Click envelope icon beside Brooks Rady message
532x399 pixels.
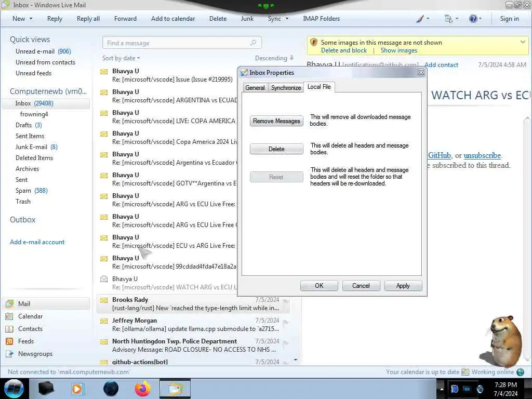click(104, 300)
